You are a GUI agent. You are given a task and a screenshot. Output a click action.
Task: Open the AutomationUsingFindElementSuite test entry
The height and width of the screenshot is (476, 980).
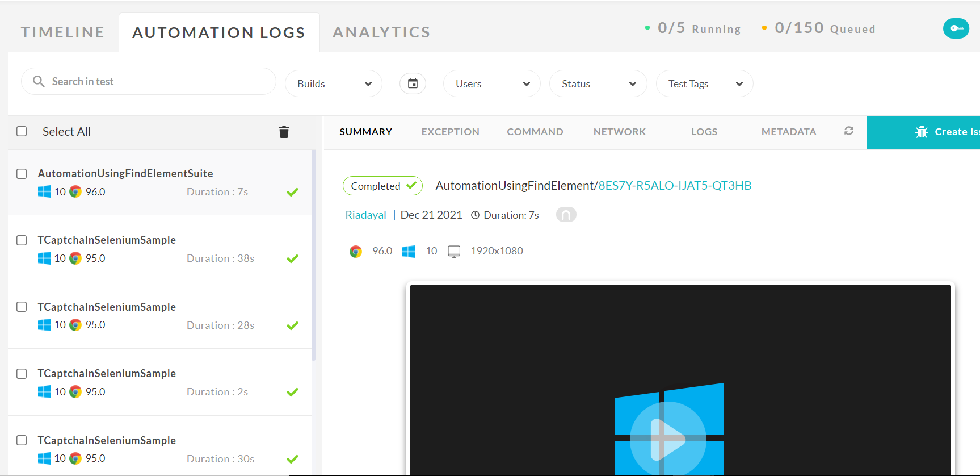point(159,182)
